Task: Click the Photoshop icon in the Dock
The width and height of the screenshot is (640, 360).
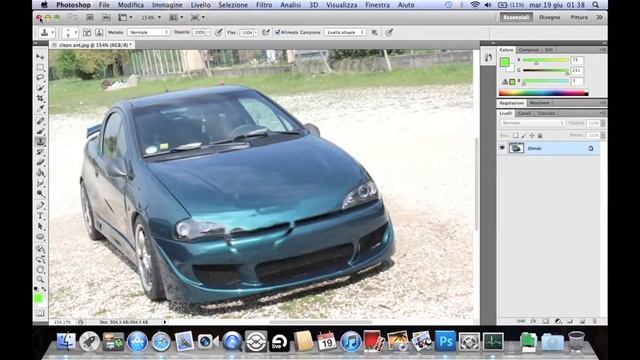Action: coord(445,341)
